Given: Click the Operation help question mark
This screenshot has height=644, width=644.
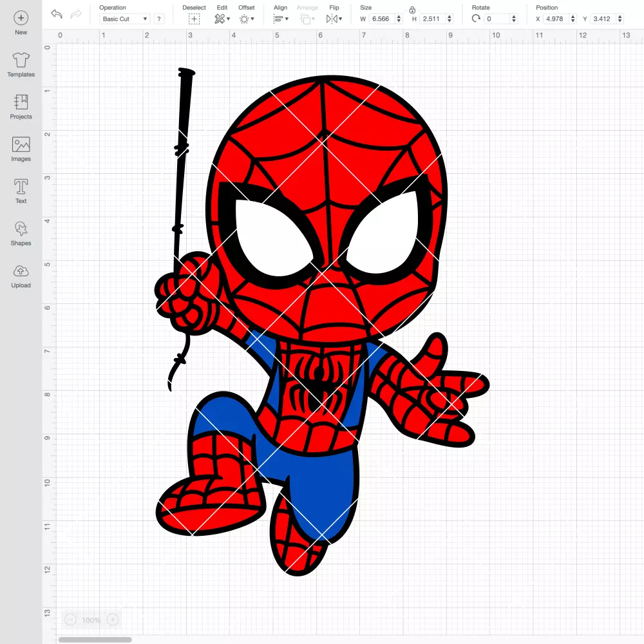Looking at the screenshot, I should [x=159, y=19].
